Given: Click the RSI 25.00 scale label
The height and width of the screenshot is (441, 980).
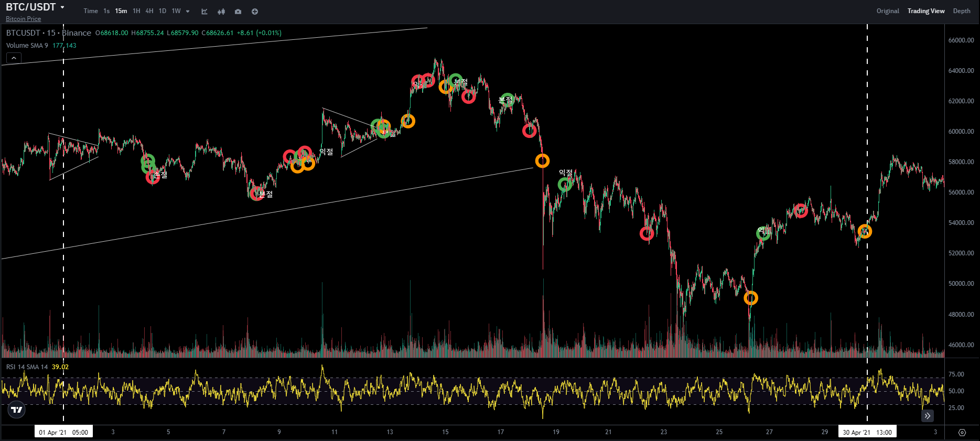Looking at the screenshot, I should coord(956,408).
